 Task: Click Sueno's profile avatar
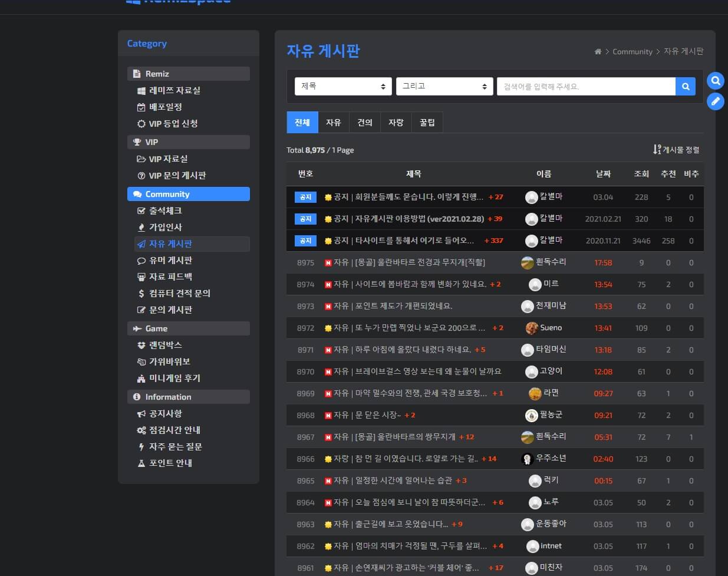(x=532, y=328)
